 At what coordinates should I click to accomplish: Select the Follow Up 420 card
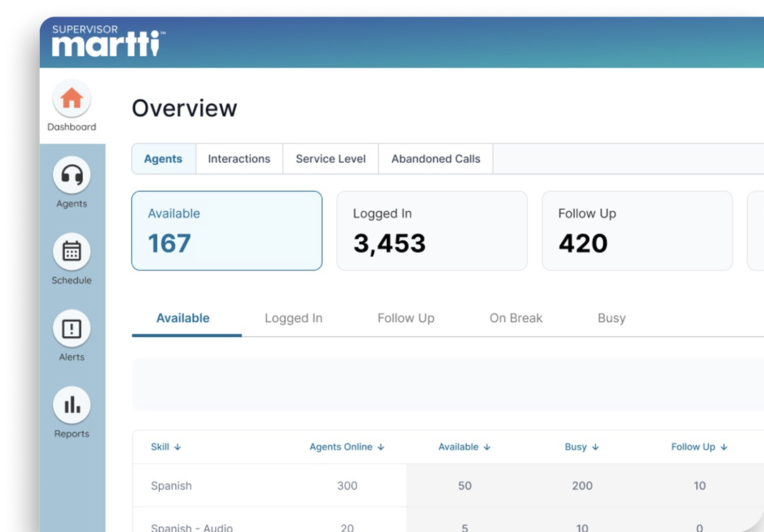tap(637, 230)
